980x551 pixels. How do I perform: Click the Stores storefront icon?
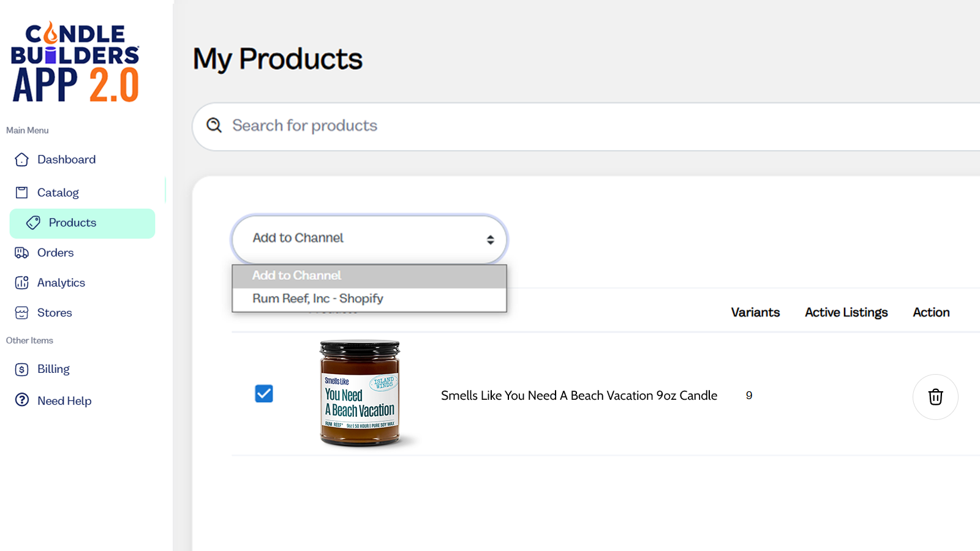[21, 312]
